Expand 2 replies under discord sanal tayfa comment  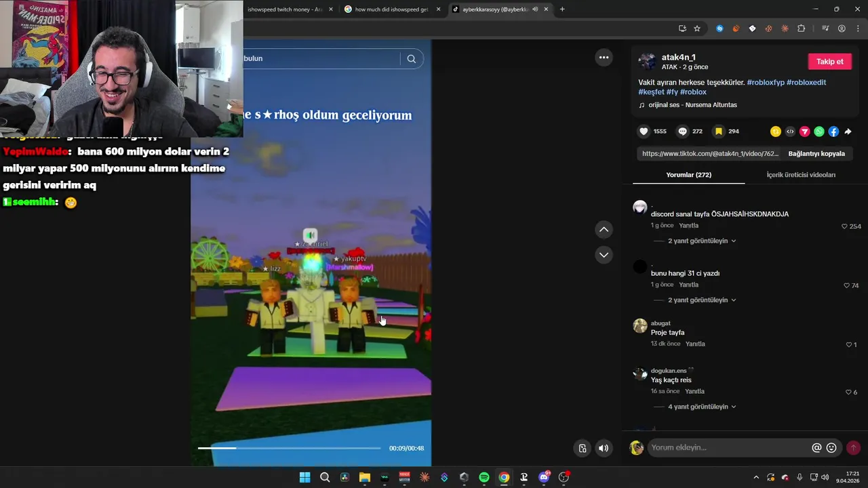[x=702, y=241]
